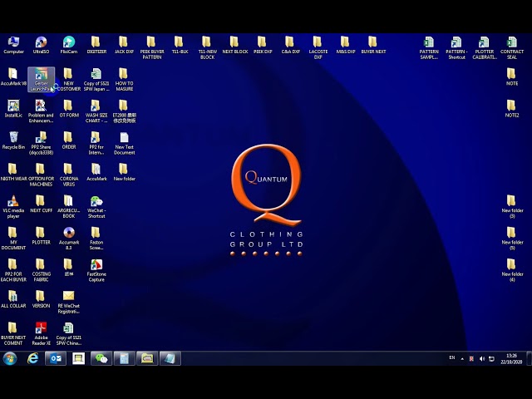This screenshot has height=399, width=532.
Task: Select the PLOTTER folder
Action: [41, 236]
